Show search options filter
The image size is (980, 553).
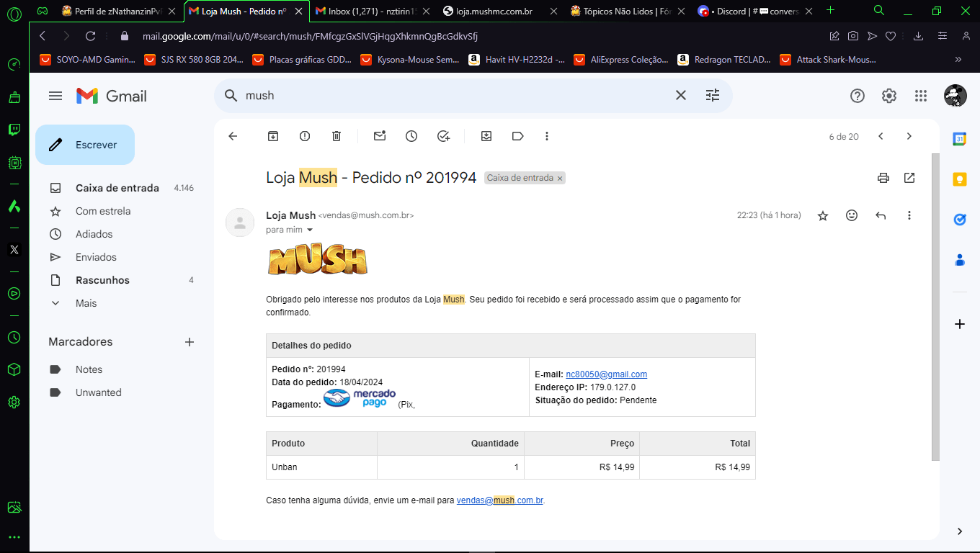pyautogui.click(x=713, y=95)
